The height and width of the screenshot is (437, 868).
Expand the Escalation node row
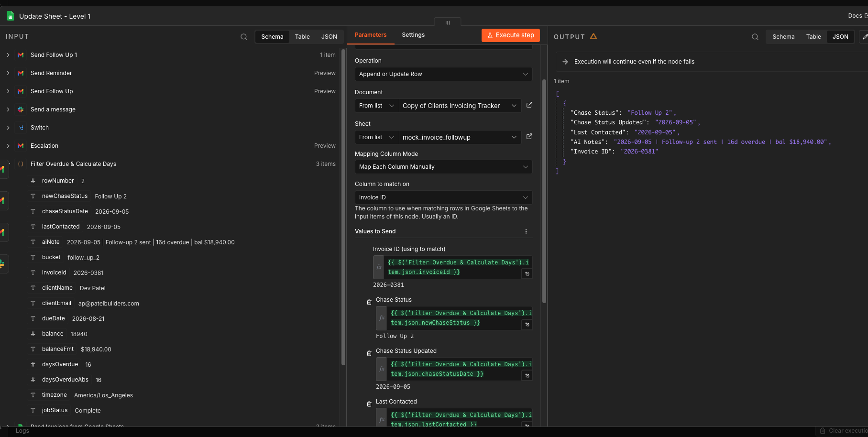(x=8, y=146)
